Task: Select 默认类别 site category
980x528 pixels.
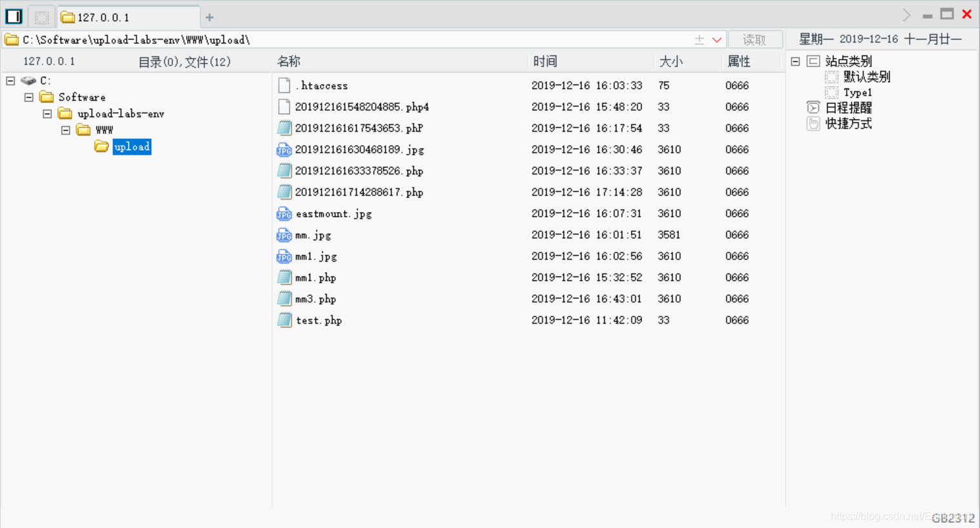Action: pos(866,77)
